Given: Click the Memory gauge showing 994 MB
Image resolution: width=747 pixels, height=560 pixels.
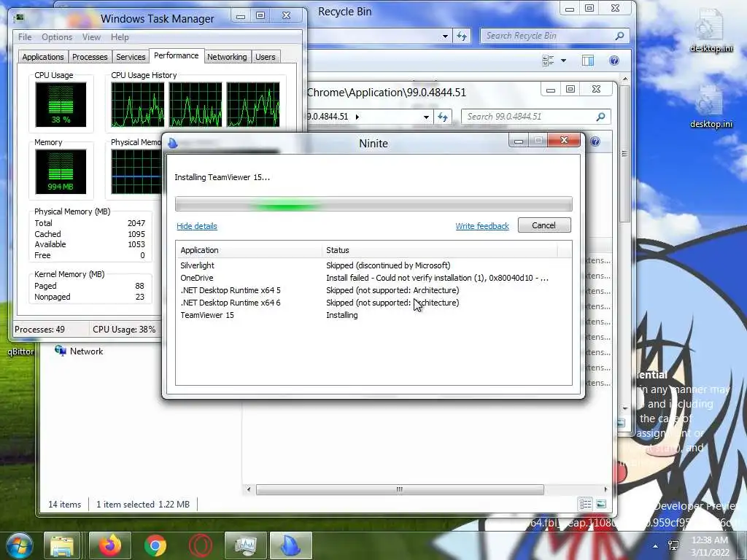Looking at the screenshot, I should click(x=61, y=171).
